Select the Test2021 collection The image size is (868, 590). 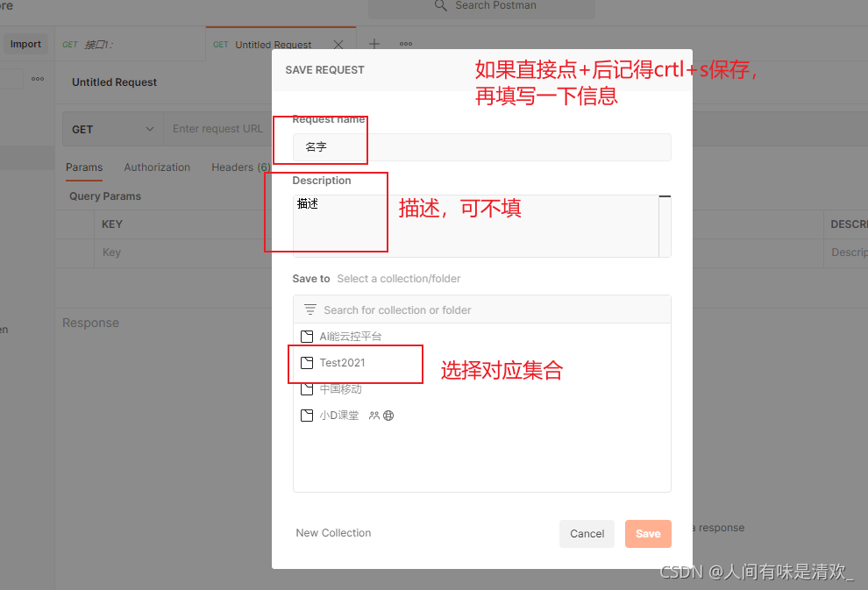point(482,363)
